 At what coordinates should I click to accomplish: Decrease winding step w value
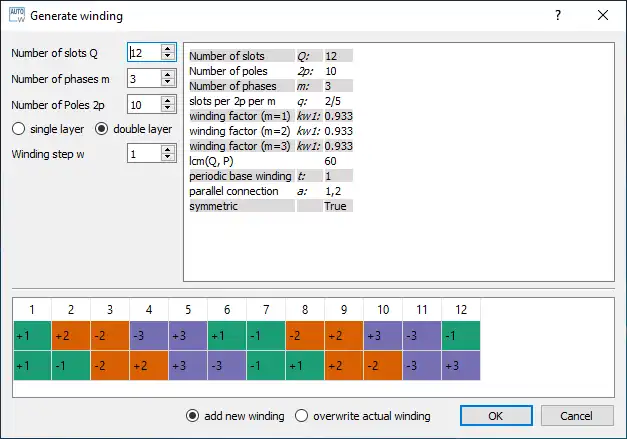click(x=168, y=158)
